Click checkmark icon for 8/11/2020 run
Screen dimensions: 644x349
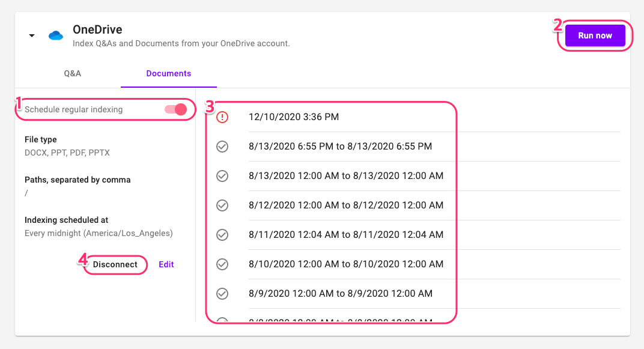222,235
